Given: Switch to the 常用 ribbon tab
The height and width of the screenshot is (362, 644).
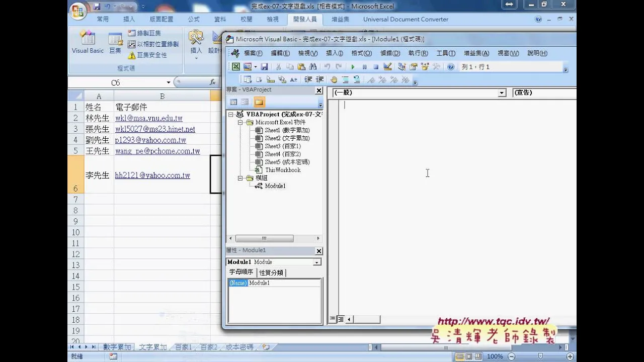Looking at the screenshot, I should (x=103, y=19).
